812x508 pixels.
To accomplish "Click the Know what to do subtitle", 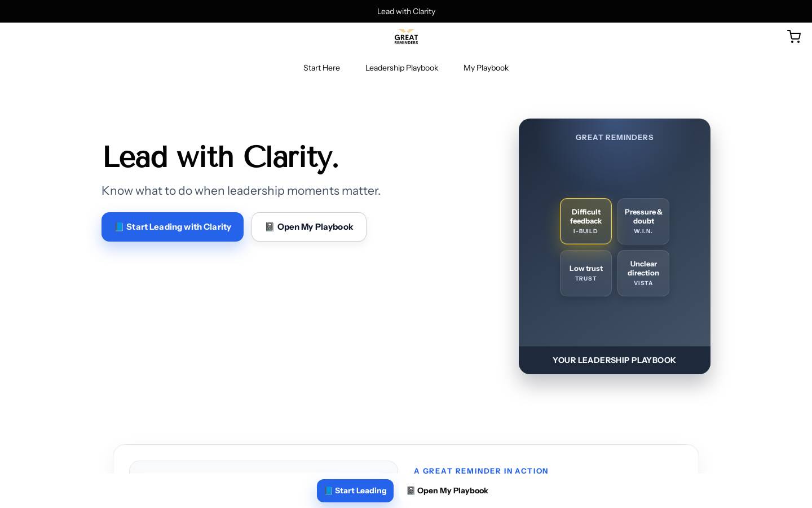I will (x=241, y=191).
